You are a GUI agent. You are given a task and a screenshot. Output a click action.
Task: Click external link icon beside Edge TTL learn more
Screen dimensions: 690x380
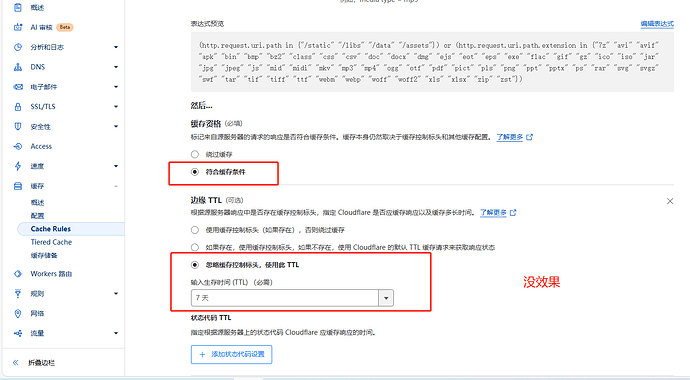click(x=513, y=212)
